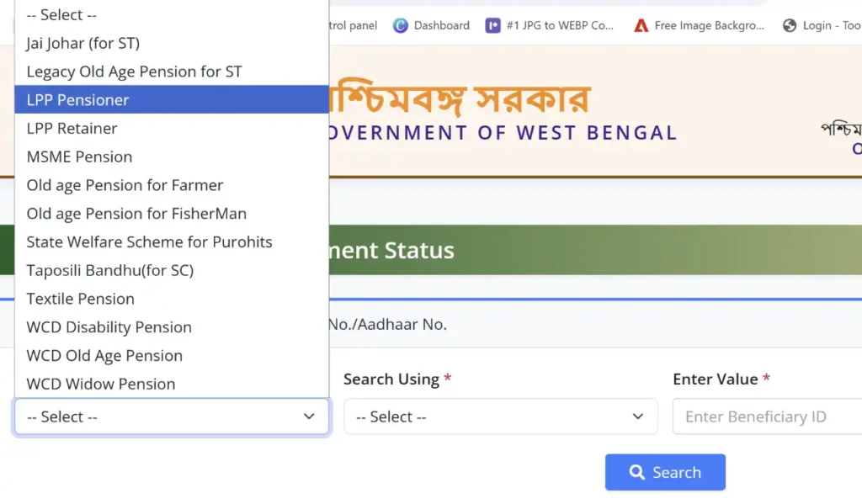Open the Dashboard bookmark icon
Screen dimensions: 862x504
[400, 25]
